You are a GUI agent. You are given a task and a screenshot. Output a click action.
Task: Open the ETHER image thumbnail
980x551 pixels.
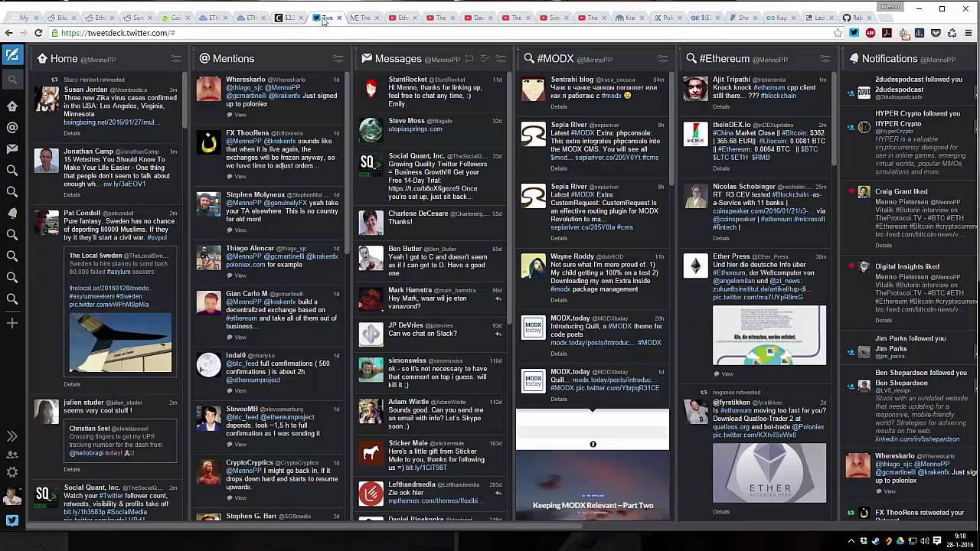[x=769, y=473]
